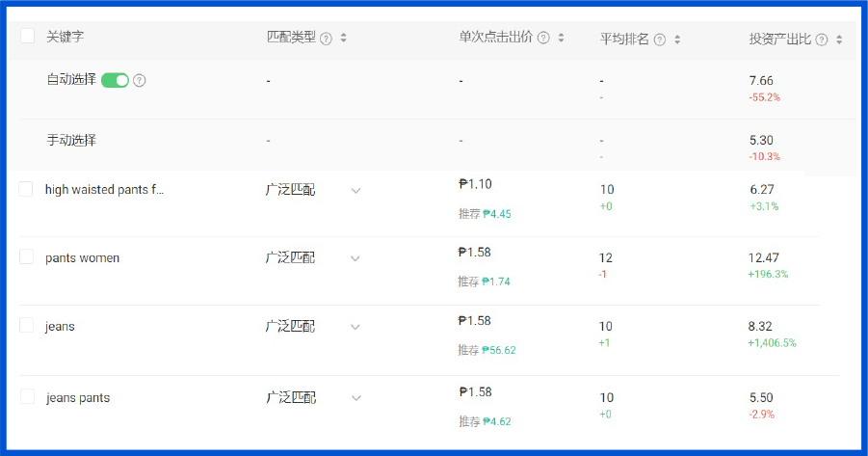The width and height of the screenshot is (868, 456).
Task: Open help icon beside 自动选择 toggle
Action: click(x=140, y=80)
